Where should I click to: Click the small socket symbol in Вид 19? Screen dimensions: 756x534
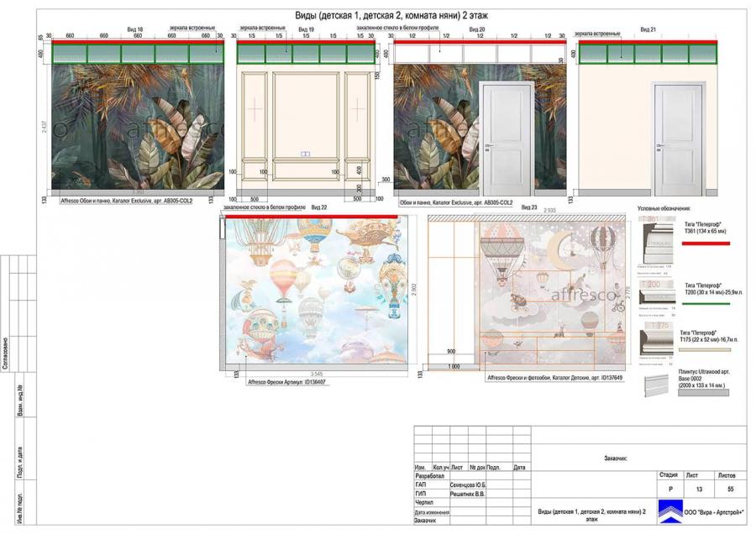tap(305, 154)
